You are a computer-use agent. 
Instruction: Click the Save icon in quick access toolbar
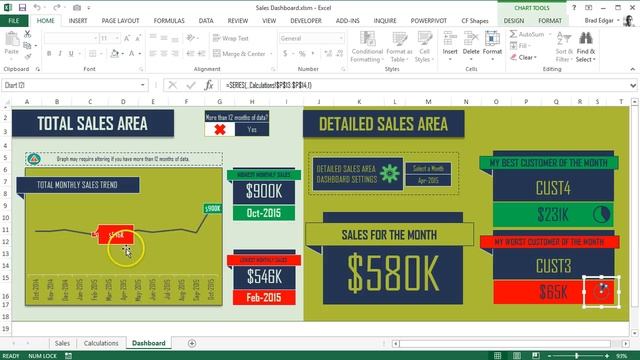(x=22, y=7)
